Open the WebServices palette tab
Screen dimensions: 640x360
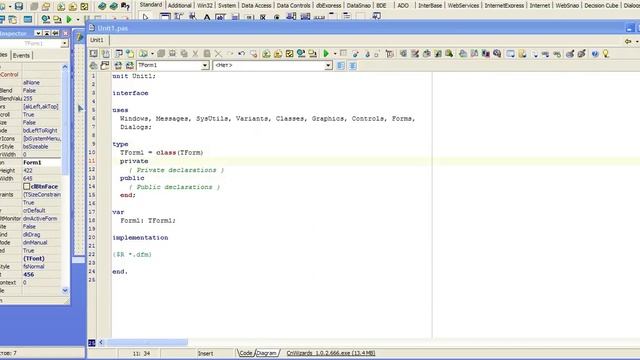point(463,5)
